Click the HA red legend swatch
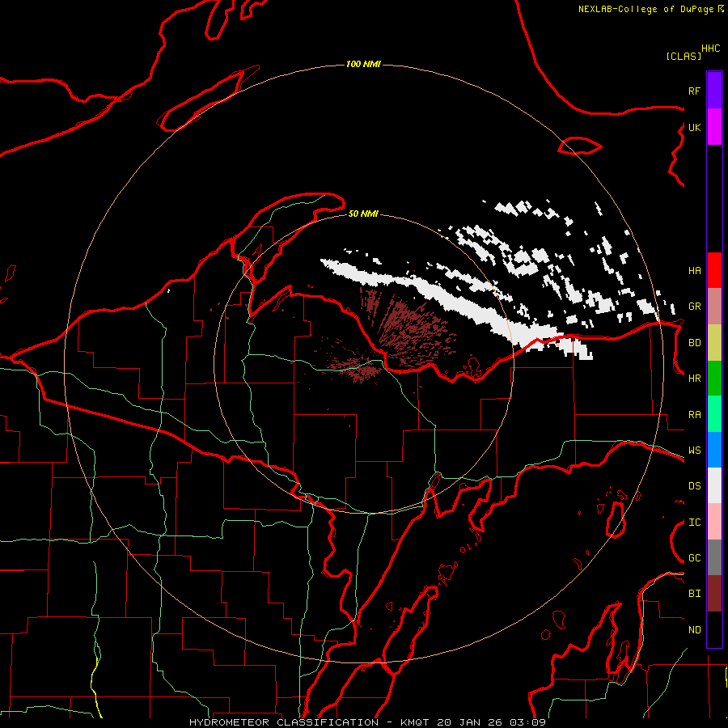Image resolution: width=728 pixels, height=728 pixels. point(714,270)
